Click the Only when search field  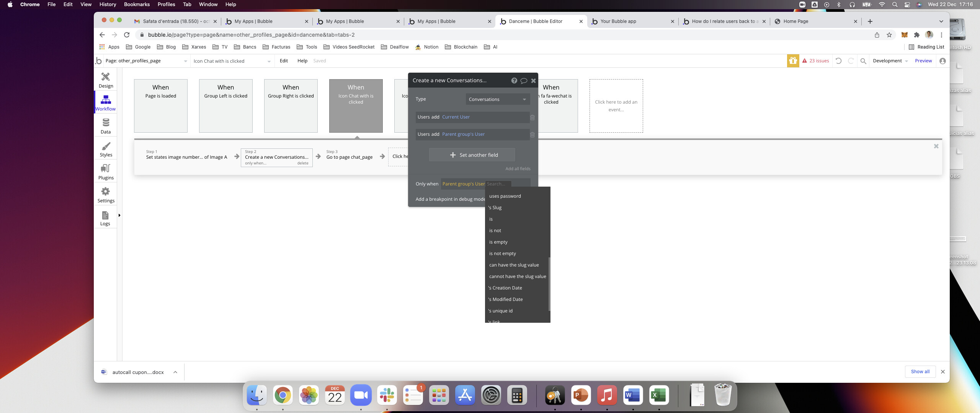(498, 184)
